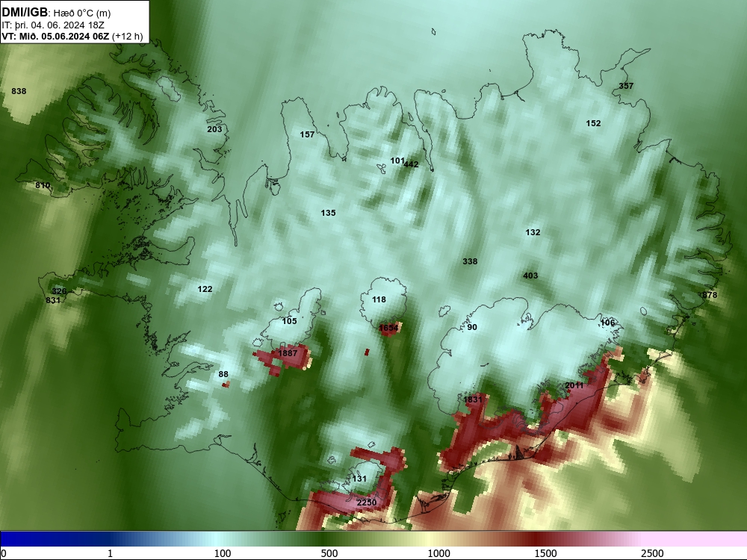Click the legend label 2500
Viewport: 747px width, 560px height.
[x=652, y=553]
